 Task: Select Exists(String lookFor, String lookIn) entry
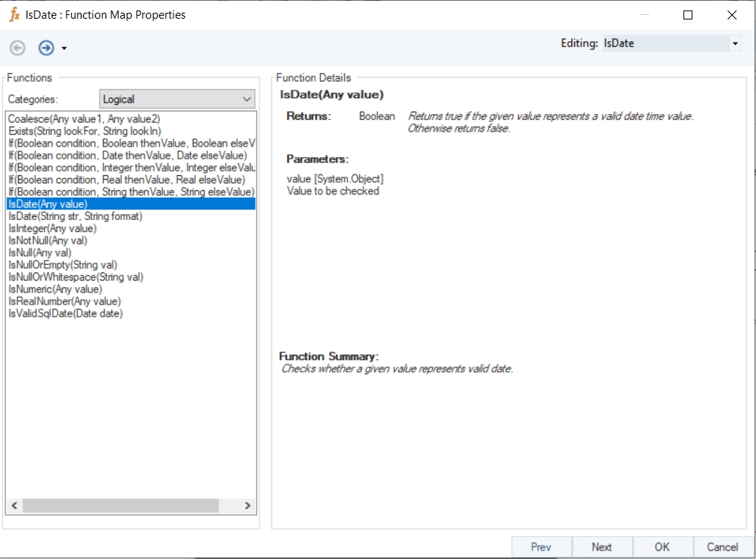click(84, 131)
